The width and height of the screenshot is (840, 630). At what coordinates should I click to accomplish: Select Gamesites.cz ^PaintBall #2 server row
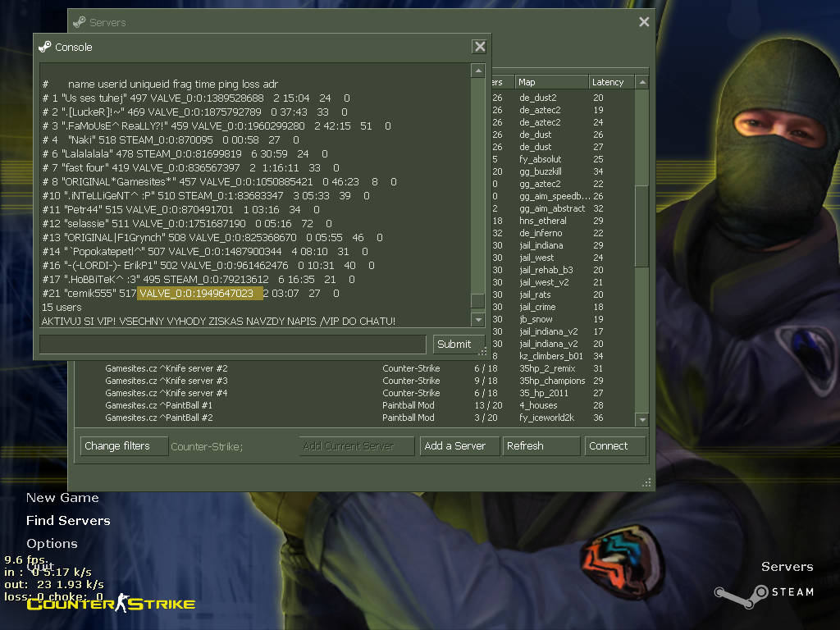point(354,418)
